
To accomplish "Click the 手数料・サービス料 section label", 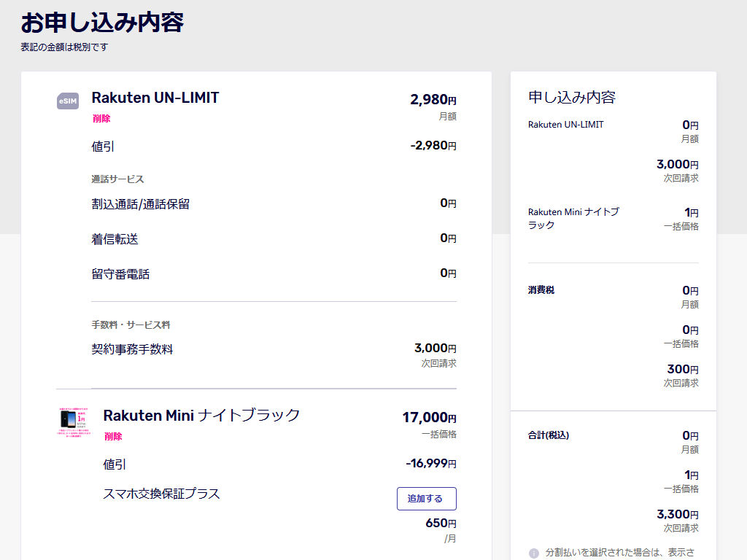I will (x=131, y=324).
